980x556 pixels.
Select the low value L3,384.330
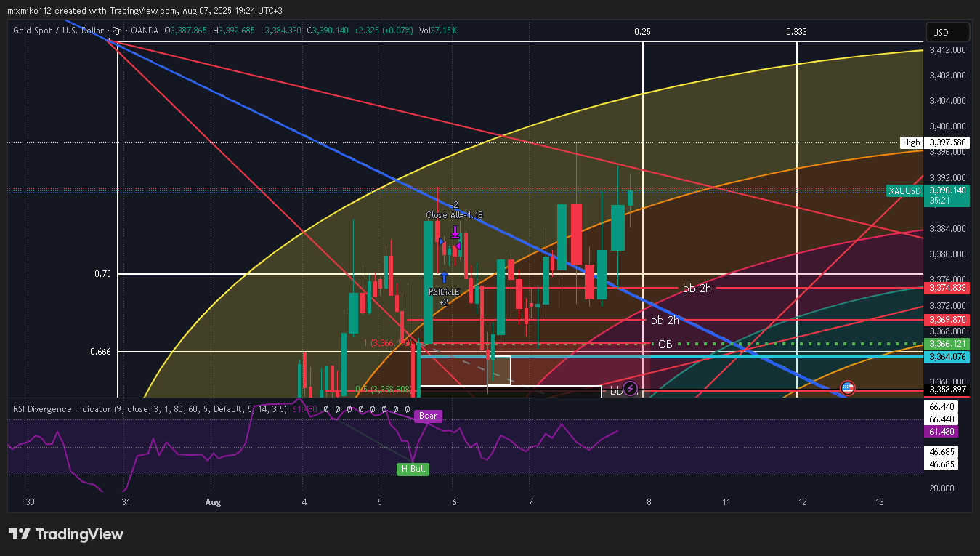[x=280, y=31]
